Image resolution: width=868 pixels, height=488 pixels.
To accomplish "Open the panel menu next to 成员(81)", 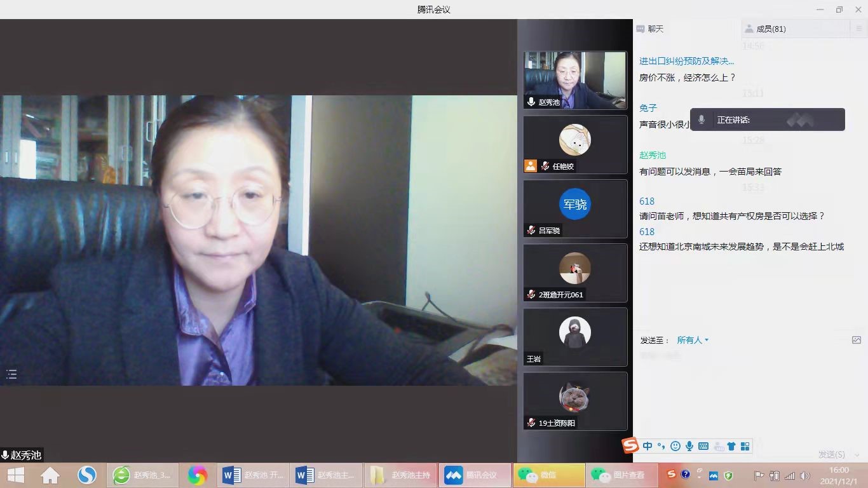I will (858, 29).
